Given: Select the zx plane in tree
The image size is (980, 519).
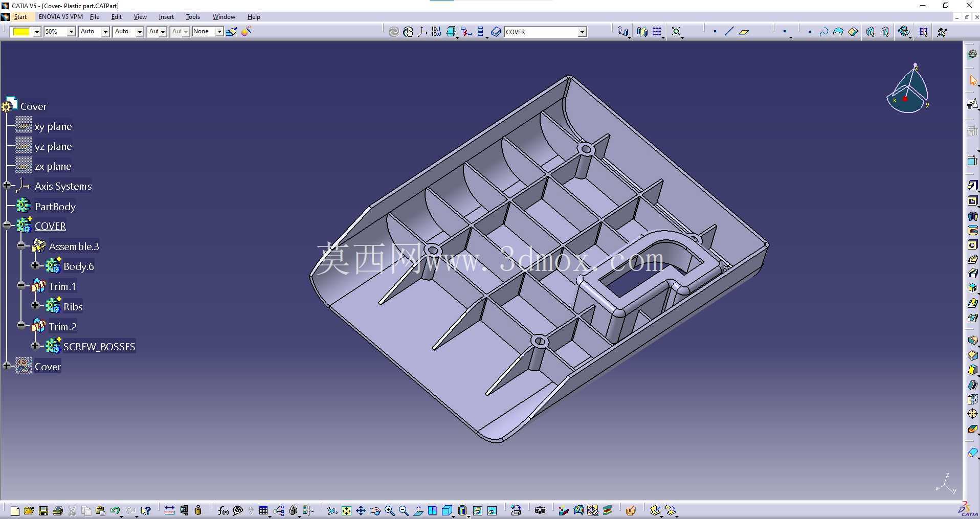Looking at the screenshot, I should (x=53, y=166).
